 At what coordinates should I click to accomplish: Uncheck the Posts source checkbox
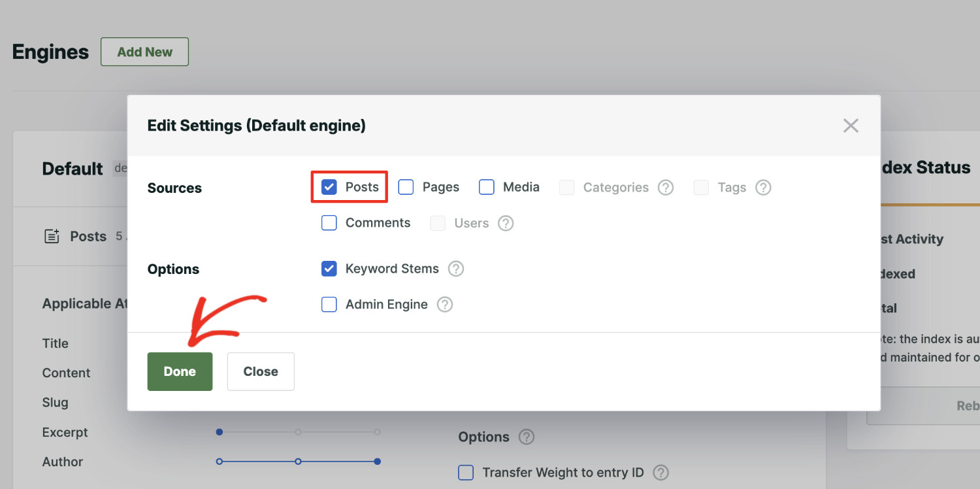[x=329, y=187]
